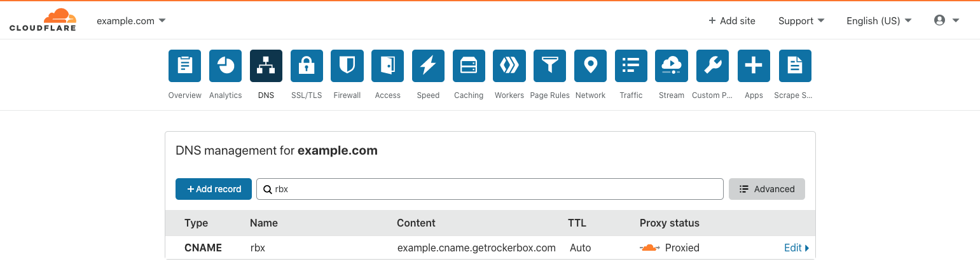This screenshot has width=980, height=266.
Task: Open the user account menu
Action: point(947,20)
